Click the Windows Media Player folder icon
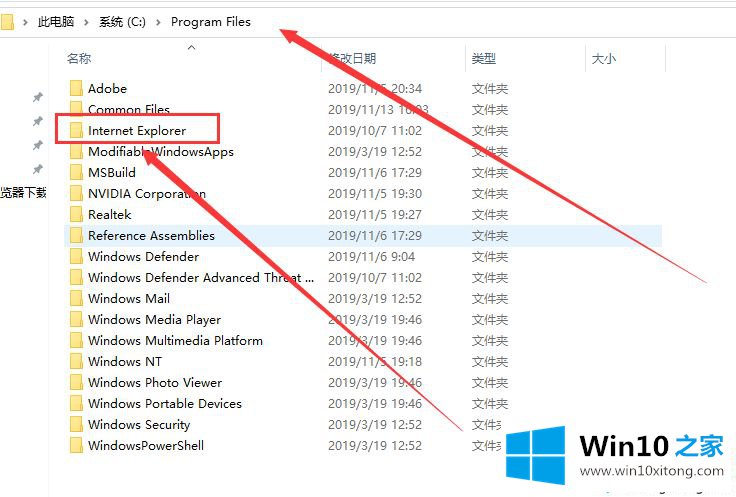736x497 pixels. [76, 319]
